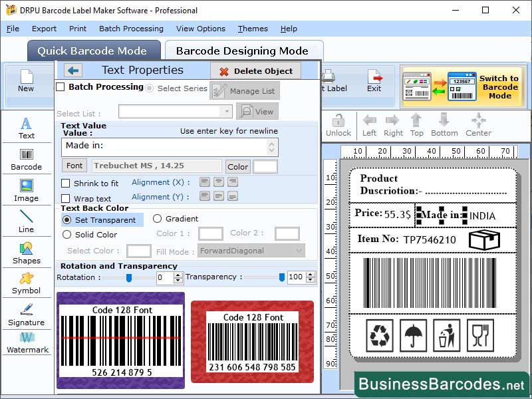This screenshot has width=532, height=399.
Task: Open the Batch Processing menu
Action: [131, 29]
